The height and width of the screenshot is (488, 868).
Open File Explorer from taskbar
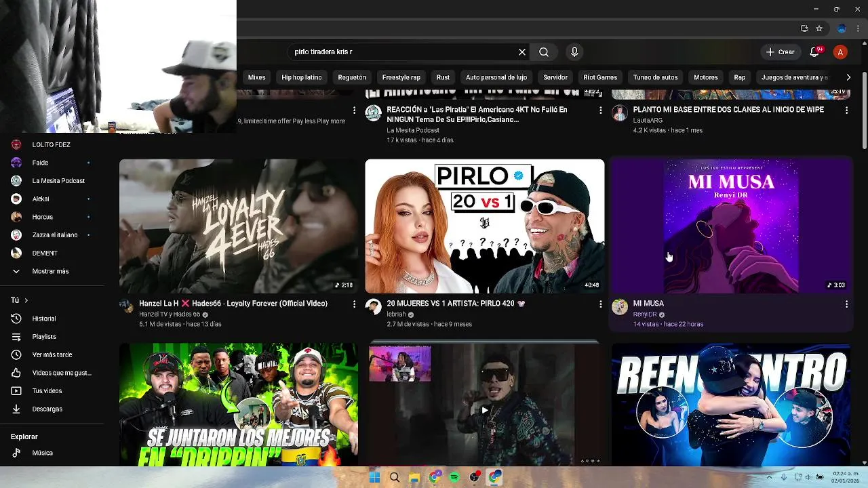click(414, 478)
